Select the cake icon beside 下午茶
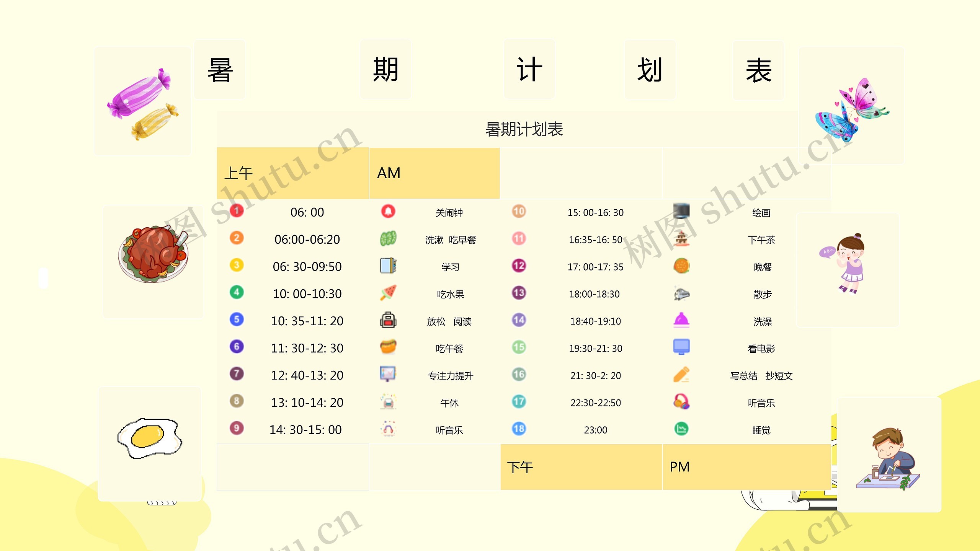 point(681,238)
